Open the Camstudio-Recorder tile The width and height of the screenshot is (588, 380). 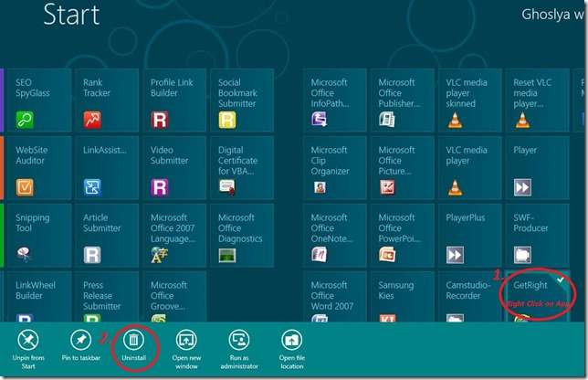point(469,296)
